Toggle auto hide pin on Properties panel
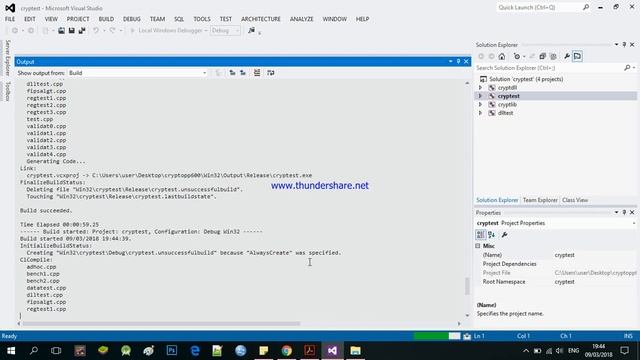This screenshot has height=360, width=640. (624, 213)
